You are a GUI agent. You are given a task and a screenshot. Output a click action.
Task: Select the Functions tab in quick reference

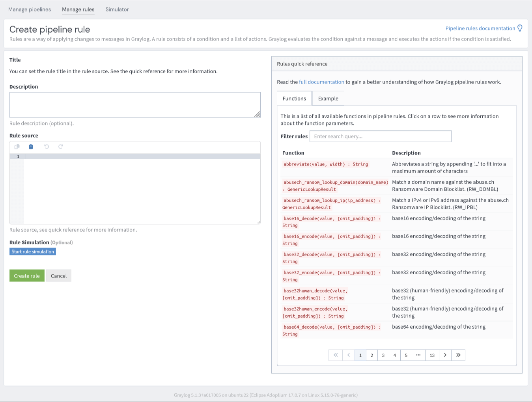[294, 99]
